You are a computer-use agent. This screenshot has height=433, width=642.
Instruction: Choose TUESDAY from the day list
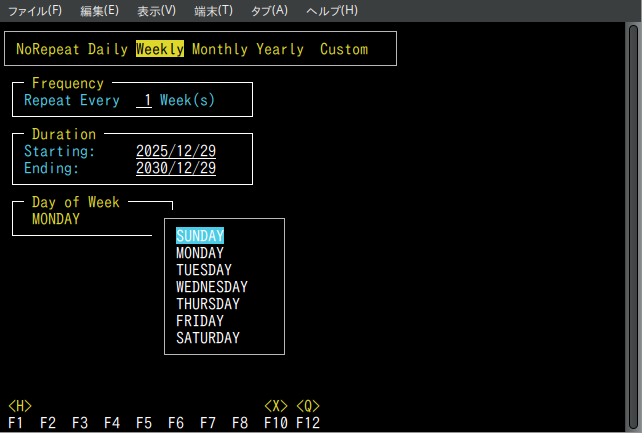(204, 270)
